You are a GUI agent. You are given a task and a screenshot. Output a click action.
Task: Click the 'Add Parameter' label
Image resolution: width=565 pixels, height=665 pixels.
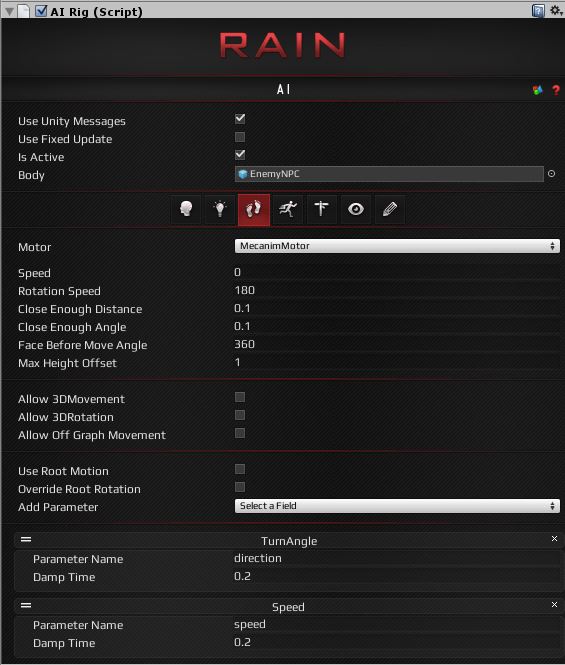(x=58, y=507)
